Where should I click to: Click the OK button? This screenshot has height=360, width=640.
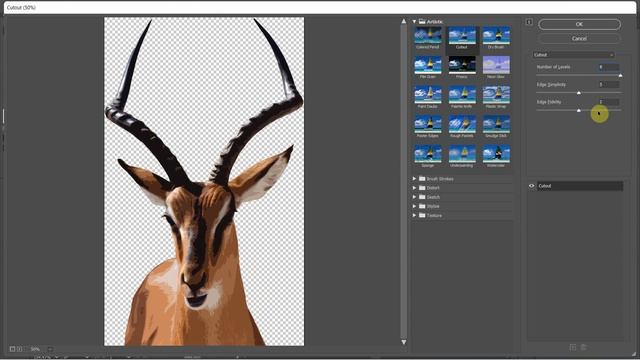pyautogui.click(x=579, y=24)
